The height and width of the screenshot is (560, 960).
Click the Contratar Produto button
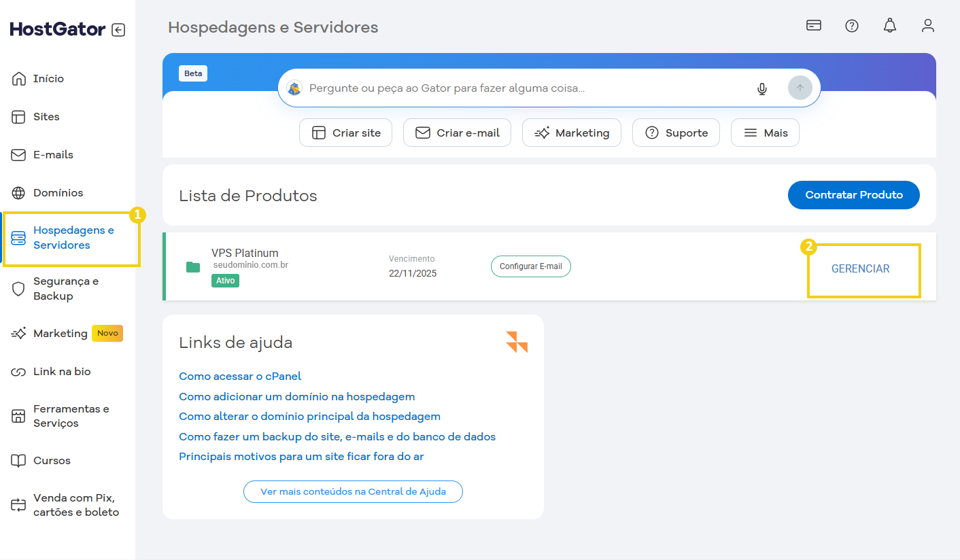pos(853,195)
